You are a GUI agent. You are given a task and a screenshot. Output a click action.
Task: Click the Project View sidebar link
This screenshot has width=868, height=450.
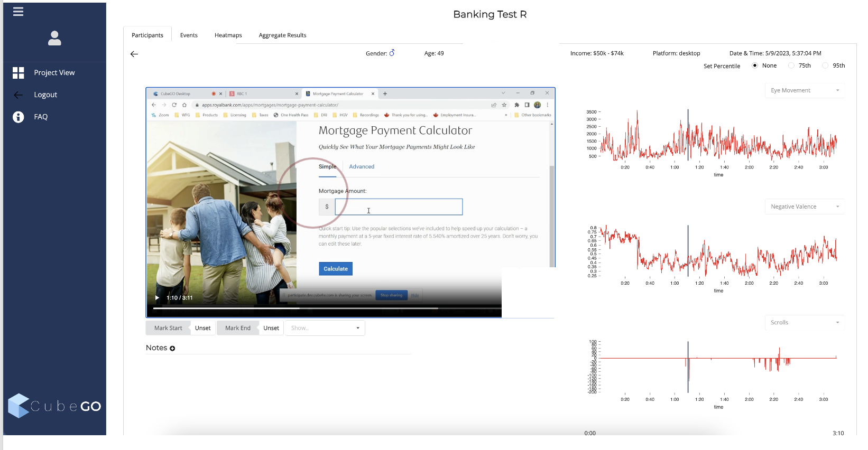click(54, 73)
